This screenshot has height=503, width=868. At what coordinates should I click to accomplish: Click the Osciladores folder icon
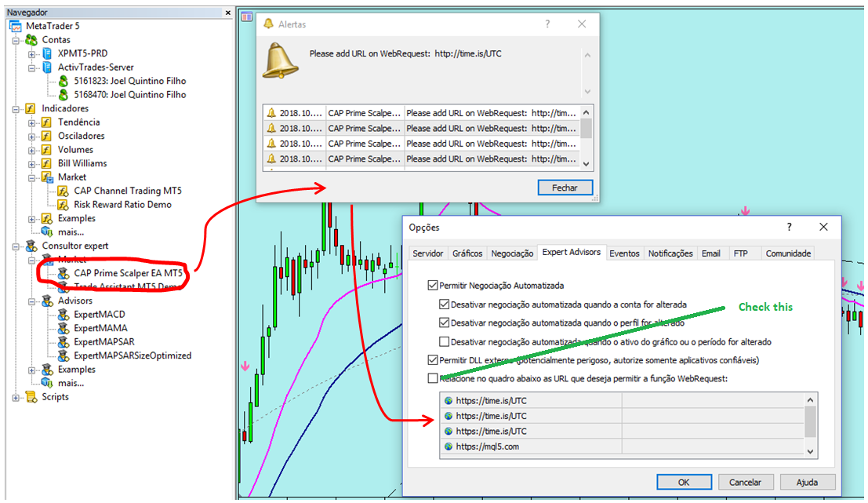pos(47,137)
